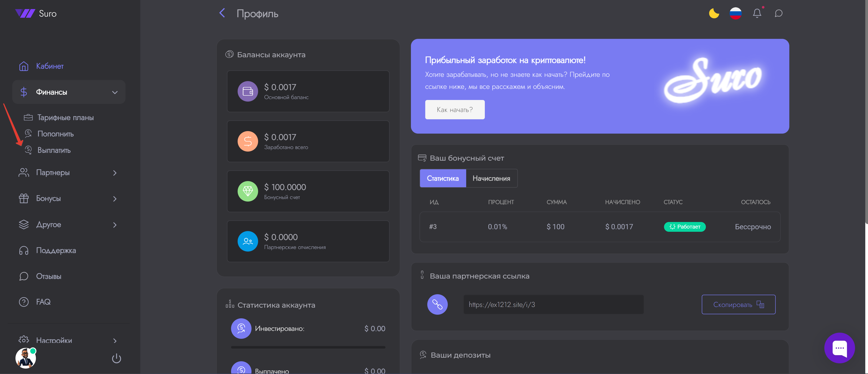
Task: Click the green diamond Бонусный счет icon
Action: tap(248, 191)
